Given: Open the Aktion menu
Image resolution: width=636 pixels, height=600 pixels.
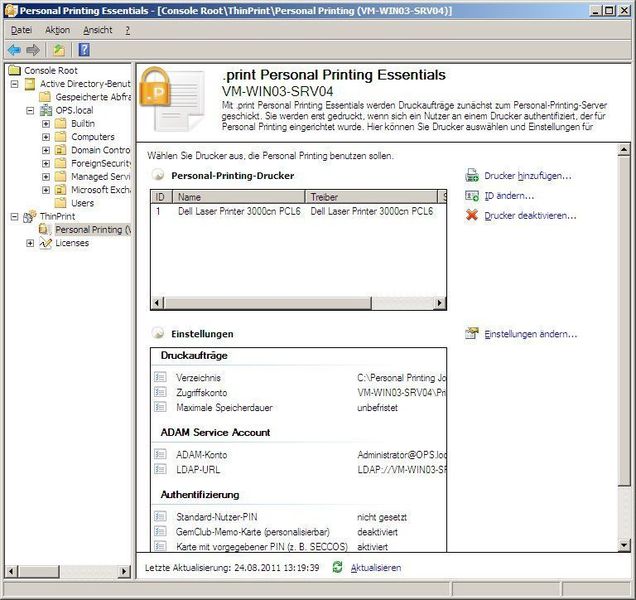Looking at the screenshot, I should coord(58,30).
